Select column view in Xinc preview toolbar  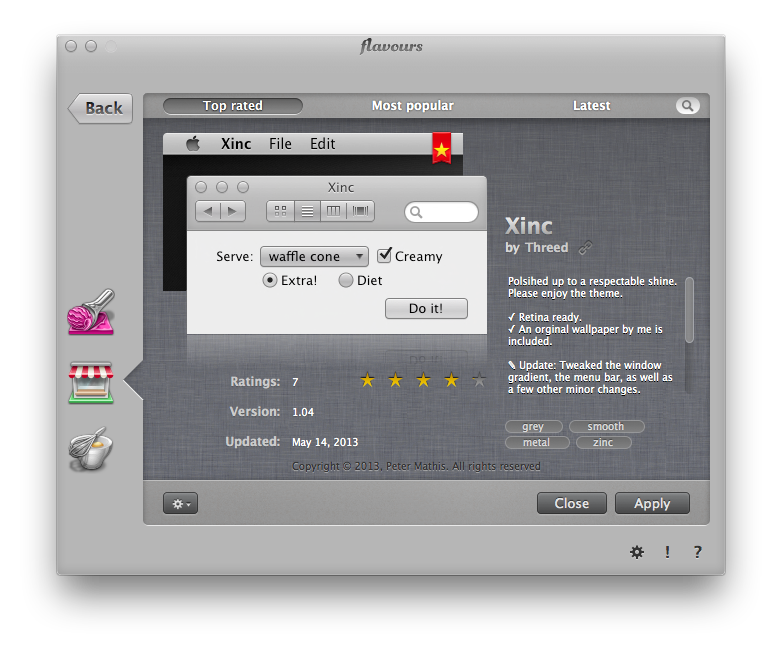[333, 211]
